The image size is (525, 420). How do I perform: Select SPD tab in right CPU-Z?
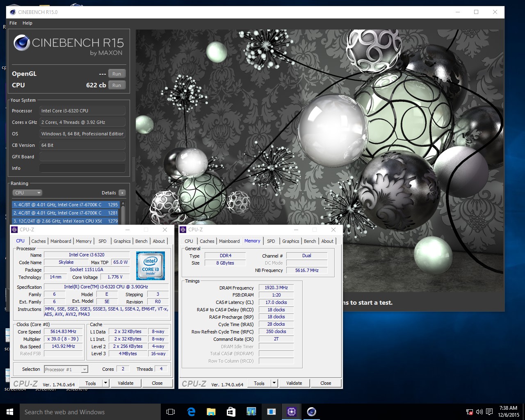[x=271, y=241]
